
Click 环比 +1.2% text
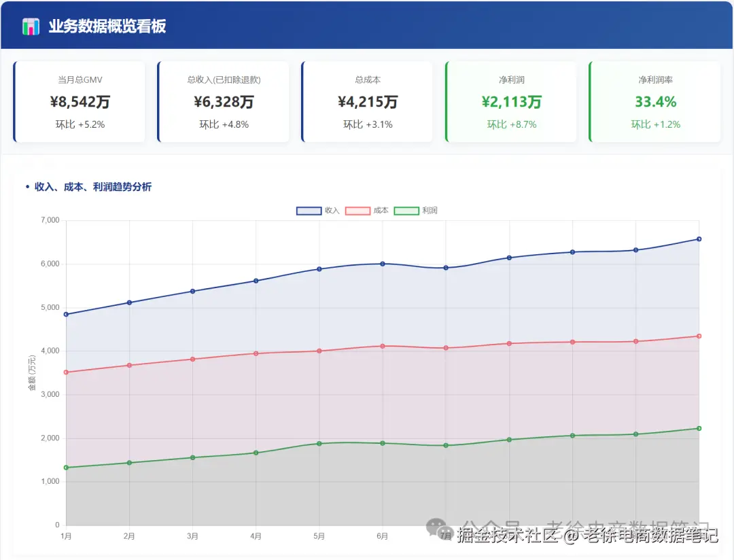pyautogui.click(x=655, y=124)
